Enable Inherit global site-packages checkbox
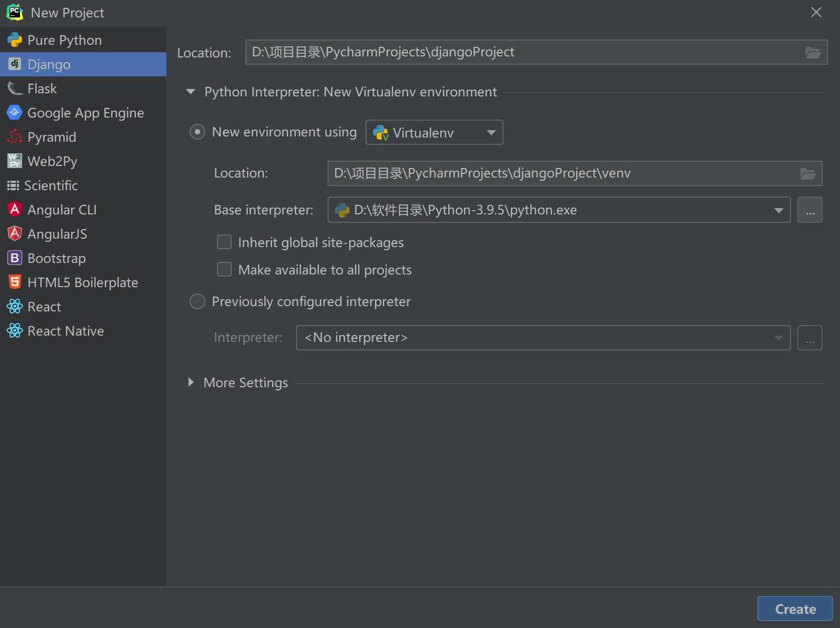Viewport: 840px width, 628px height. coord(224,242)
